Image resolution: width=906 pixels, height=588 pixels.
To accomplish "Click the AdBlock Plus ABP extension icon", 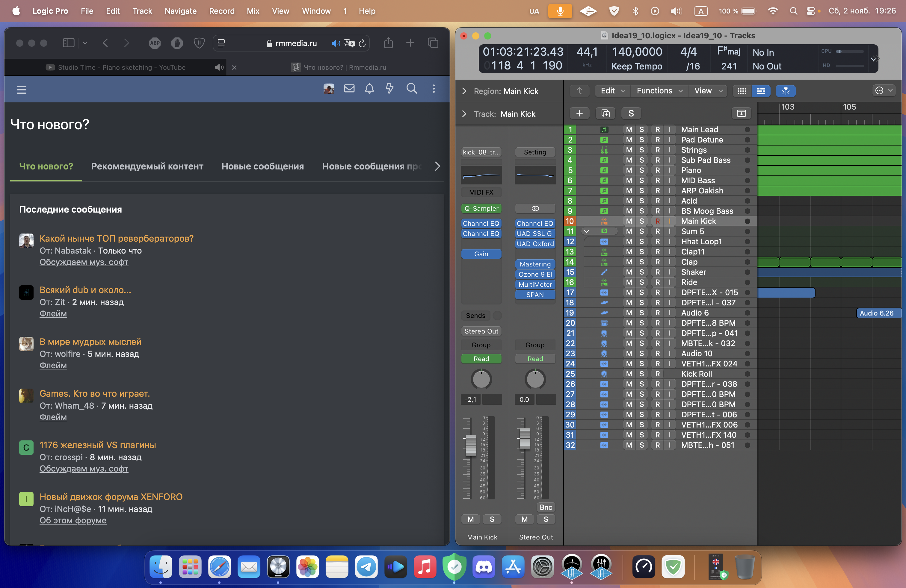I will click(x=155, y=43).
